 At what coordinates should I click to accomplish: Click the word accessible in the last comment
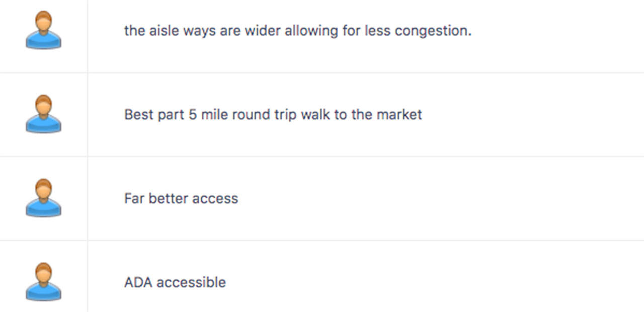(191, 282)
